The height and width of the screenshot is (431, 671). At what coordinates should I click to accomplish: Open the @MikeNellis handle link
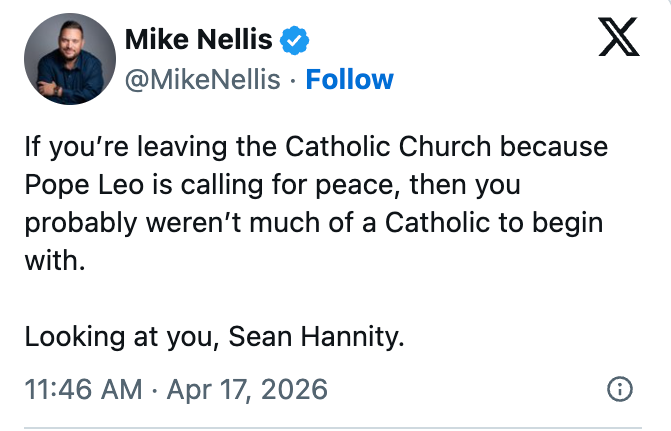coord(202,79)
